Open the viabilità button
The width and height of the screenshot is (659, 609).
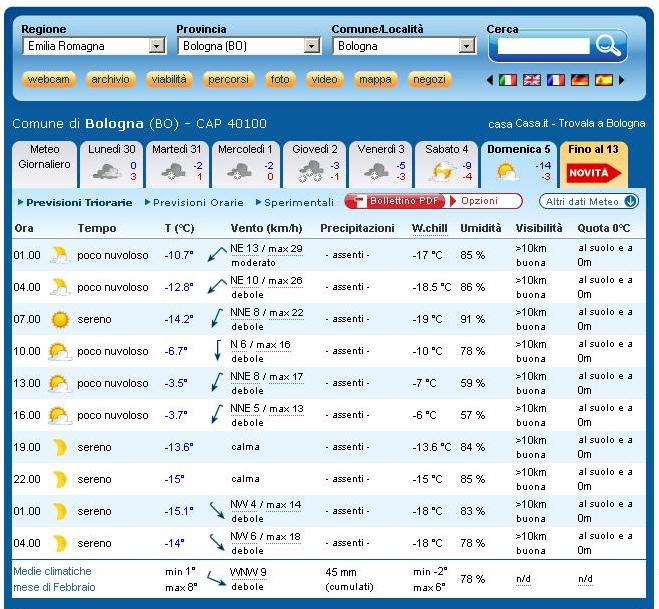tap(168, 80)
